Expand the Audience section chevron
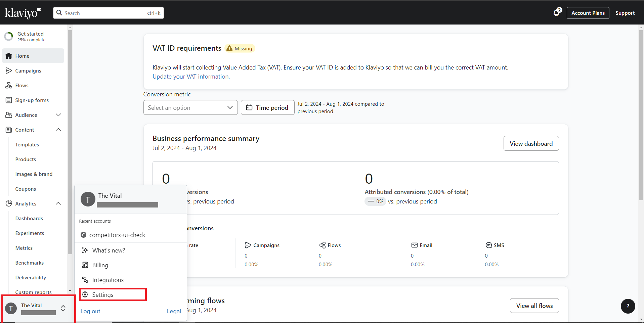Viewport: 644px width, 323px height. [58, 115]
